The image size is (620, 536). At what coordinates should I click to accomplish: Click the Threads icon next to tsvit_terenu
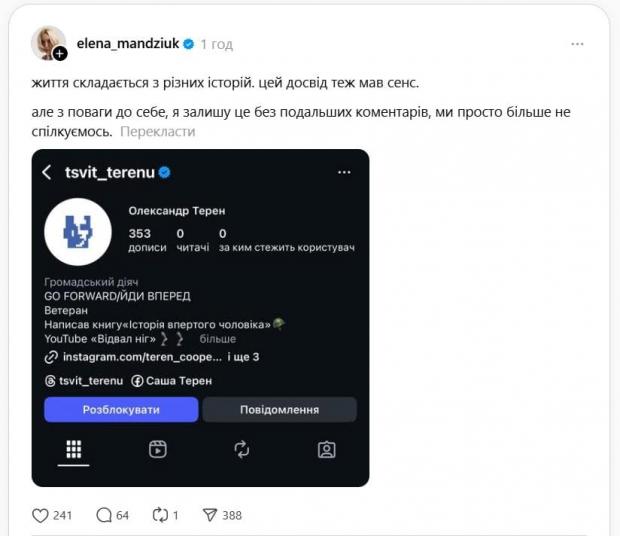[x=50, y=381]
